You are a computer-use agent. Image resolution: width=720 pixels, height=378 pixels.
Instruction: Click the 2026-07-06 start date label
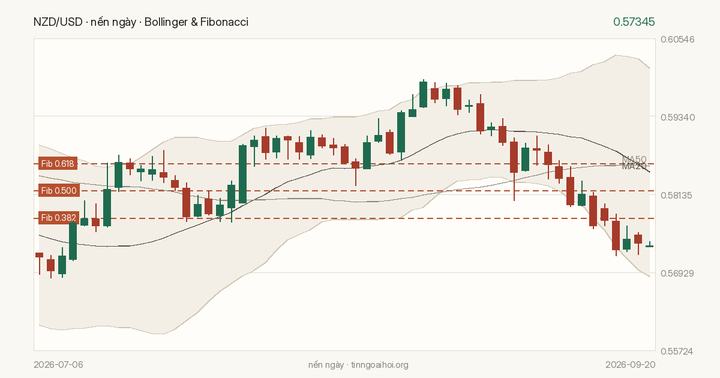[58, 365]
